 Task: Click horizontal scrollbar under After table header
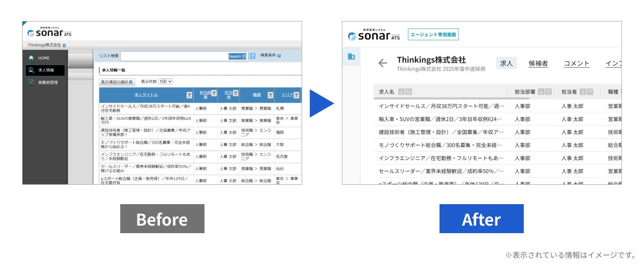point(451,99)
